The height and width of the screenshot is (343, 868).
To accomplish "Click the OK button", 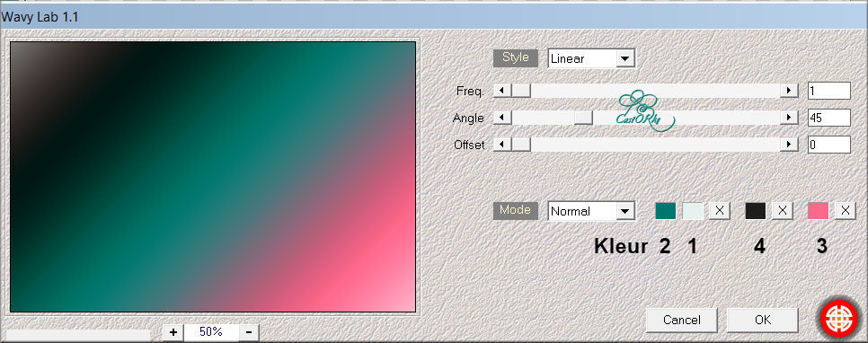I will point(762,320).
